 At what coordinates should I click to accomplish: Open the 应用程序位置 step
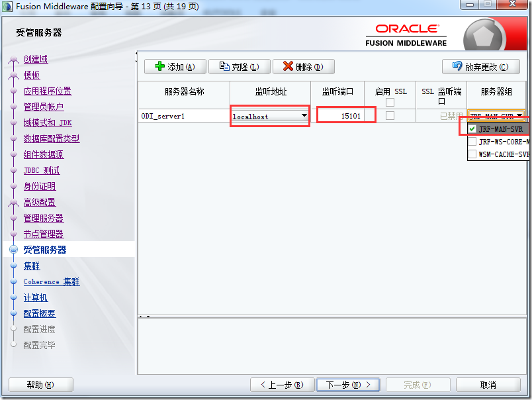[x=48, y=91]
